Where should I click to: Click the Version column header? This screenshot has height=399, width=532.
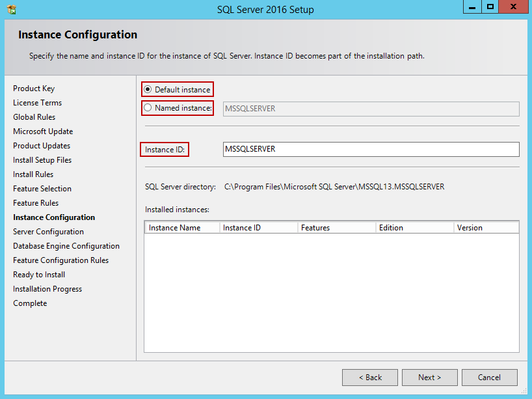click(486, 228)
